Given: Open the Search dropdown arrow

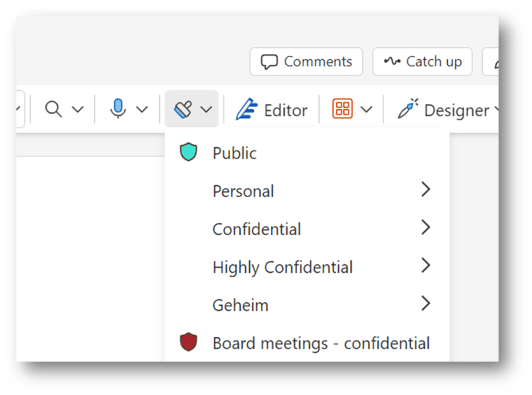Looking at the screenshot, I should tap(77, 108).
